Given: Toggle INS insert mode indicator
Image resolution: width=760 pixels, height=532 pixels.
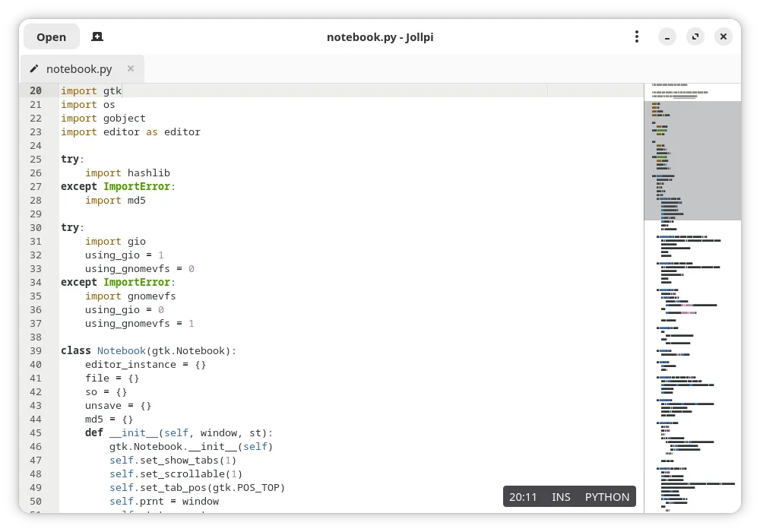Looking at the screenshot, I should [561, 496].
